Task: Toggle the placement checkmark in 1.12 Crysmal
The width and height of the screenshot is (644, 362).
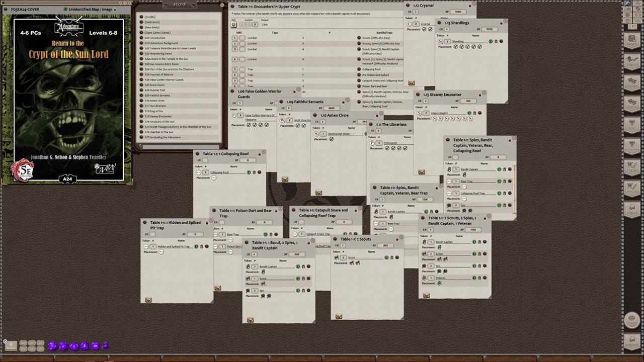Action: (x=424, y=29)
